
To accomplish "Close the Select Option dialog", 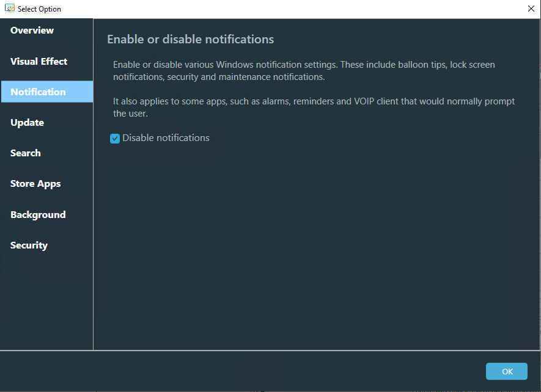I will coord(531,9).
